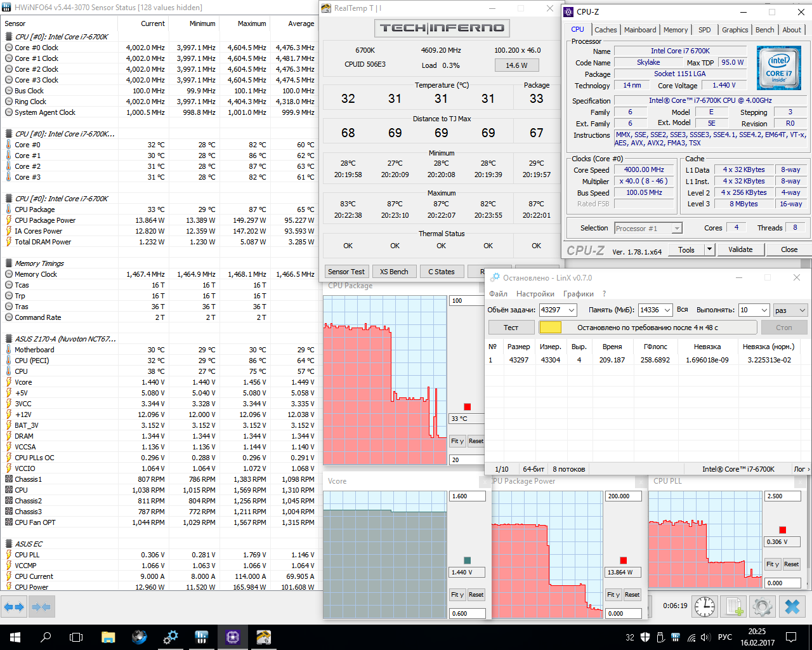
Task: Click the 2.500 maximum field in CPU PLL graph
Action: tap(783, 496)
